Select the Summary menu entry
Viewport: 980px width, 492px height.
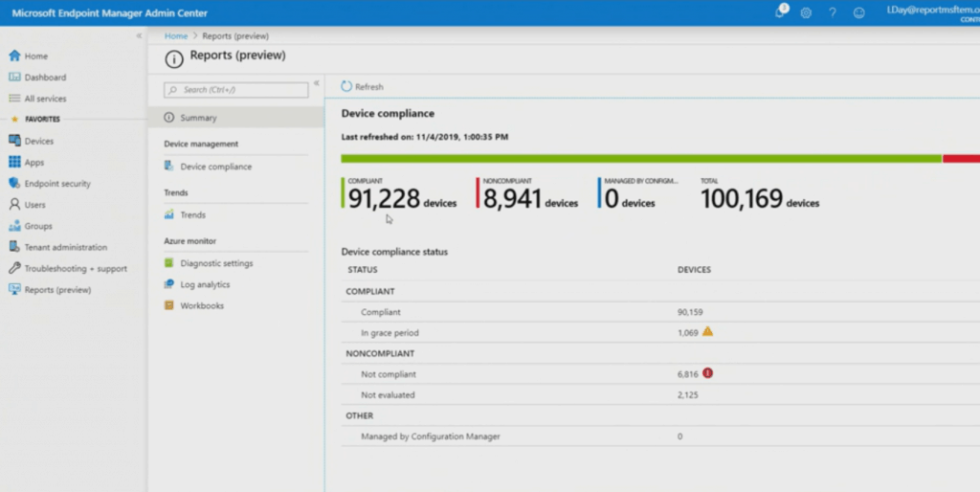tap(235, 118)
